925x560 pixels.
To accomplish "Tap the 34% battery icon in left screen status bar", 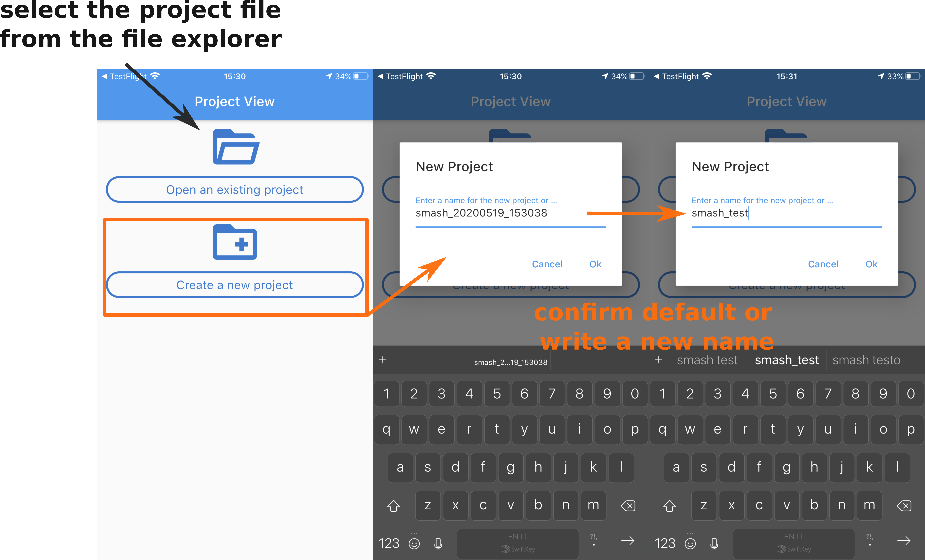I will click(361, 76).
